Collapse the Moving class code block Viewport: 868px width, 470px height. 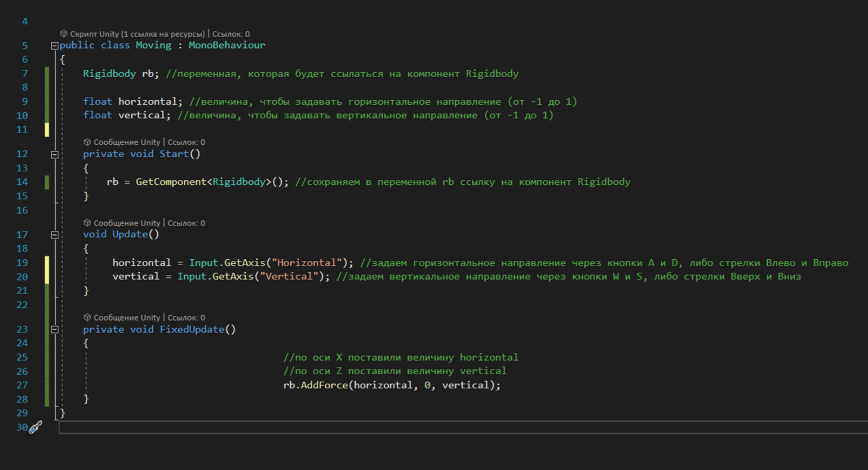click(x=55, y=46)
